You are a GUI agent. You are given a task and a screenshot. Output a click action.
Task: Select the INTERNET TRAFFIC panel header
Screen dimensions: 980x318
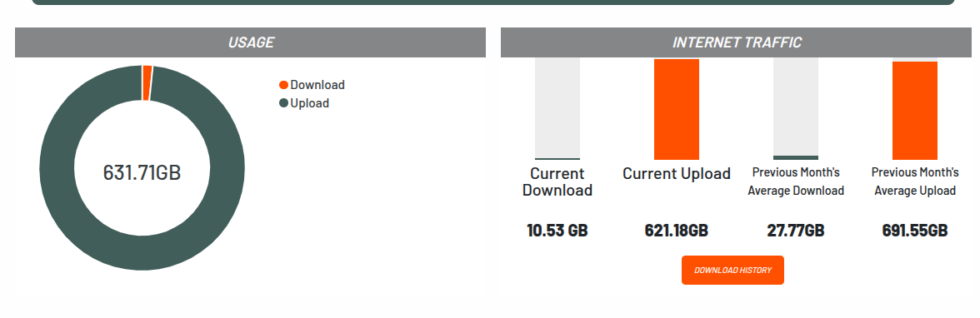[737, 42]
